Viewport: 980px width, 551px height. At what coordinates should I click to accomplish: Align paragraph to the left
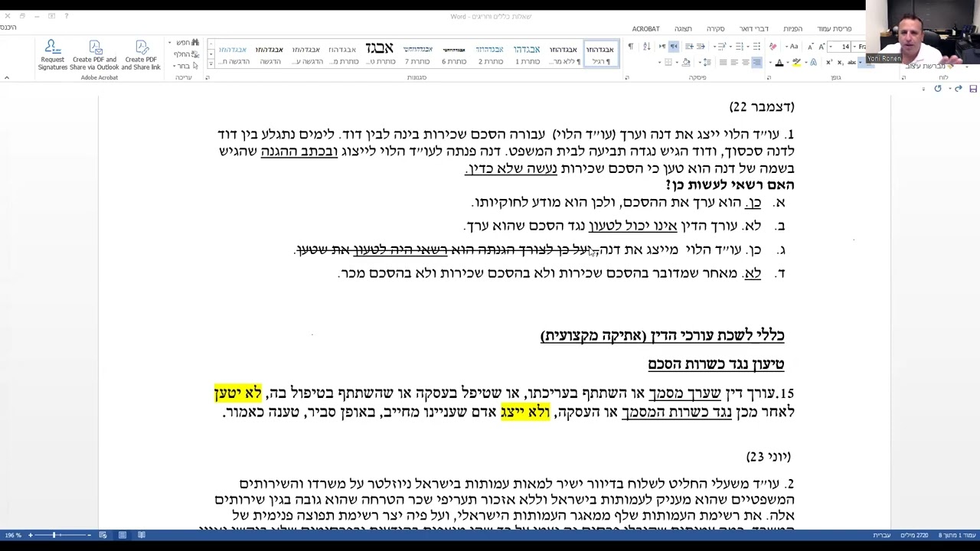(x=734, y=63)
